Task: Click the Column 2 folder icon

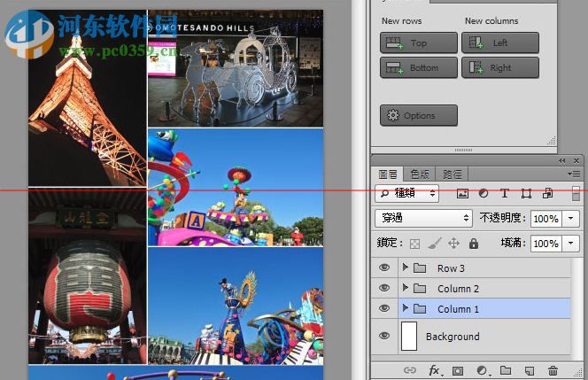Action: click(x=420, y=288)
